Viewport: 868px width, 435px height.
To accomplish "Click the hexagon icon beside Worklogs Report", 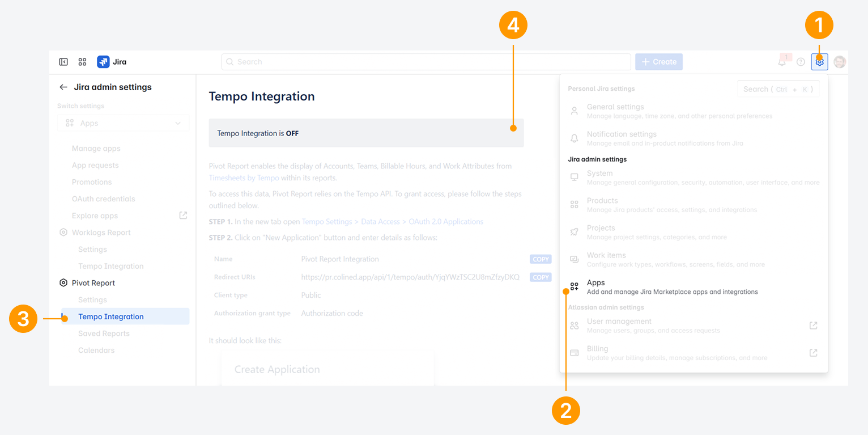I will [x=63, y=233].
